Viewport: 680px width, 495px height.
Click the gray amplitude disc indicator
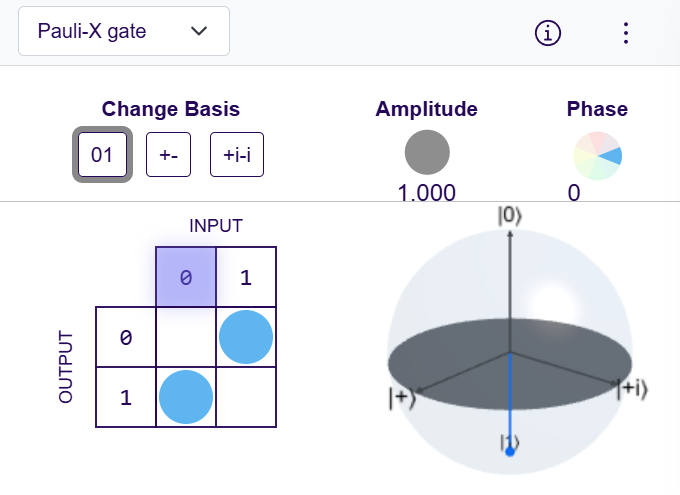[427, 153]
